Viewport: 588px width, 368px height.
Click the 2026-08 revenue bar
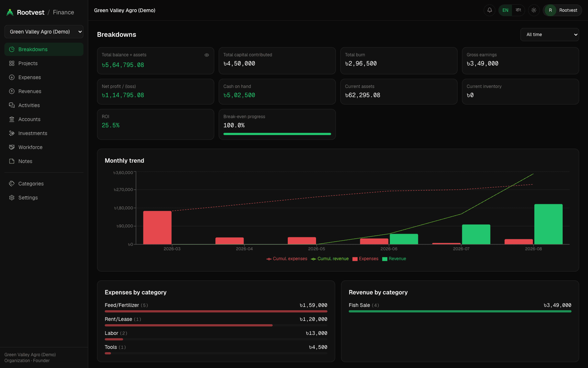click(x=548, y=224)
